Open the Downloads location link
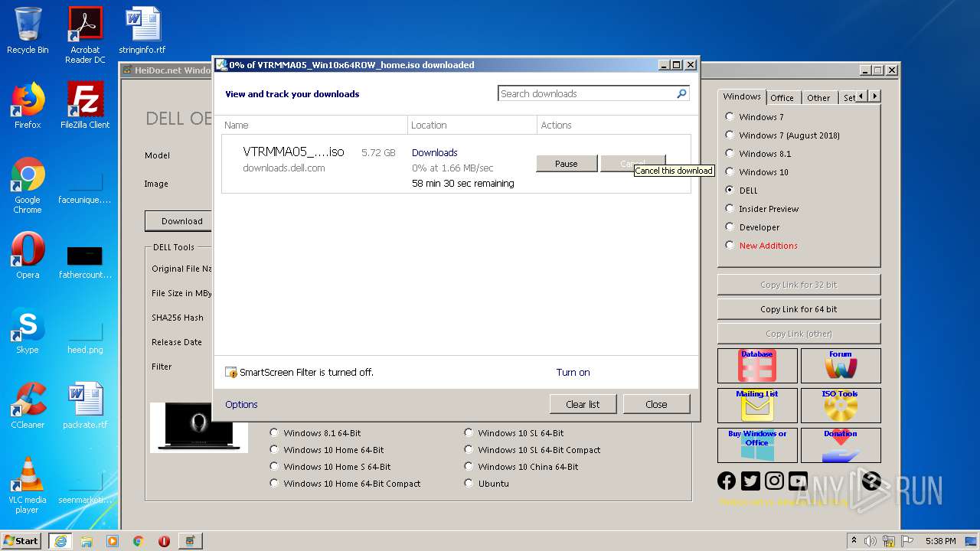The width and height of the screenshot is (980, 551). (x=434, y=152)
